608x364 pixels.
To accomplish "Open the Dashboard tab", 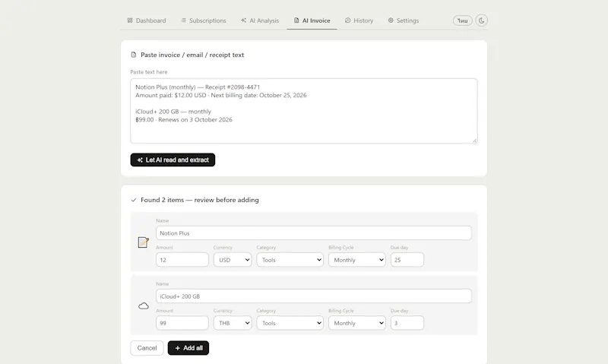I will (147, 21).
